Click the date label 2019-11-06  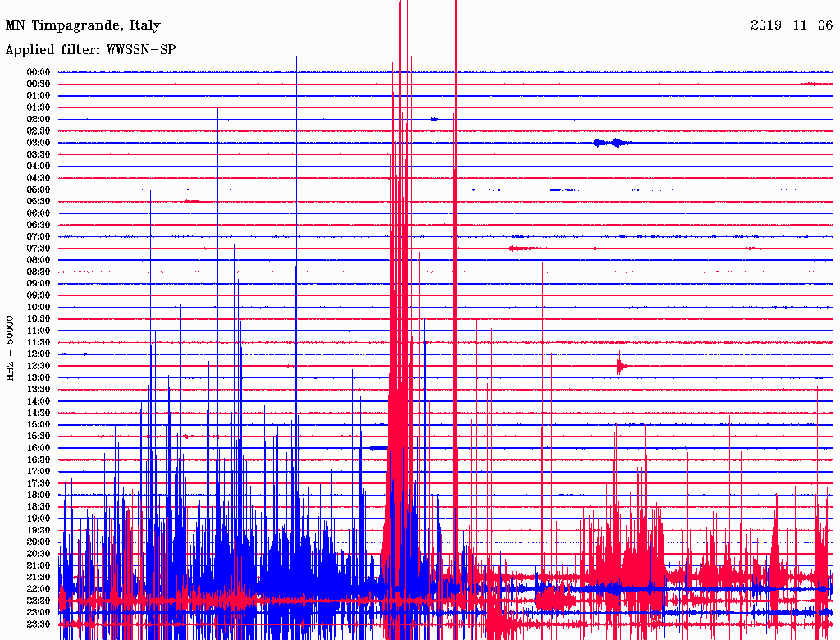click(x=792, y=25)
